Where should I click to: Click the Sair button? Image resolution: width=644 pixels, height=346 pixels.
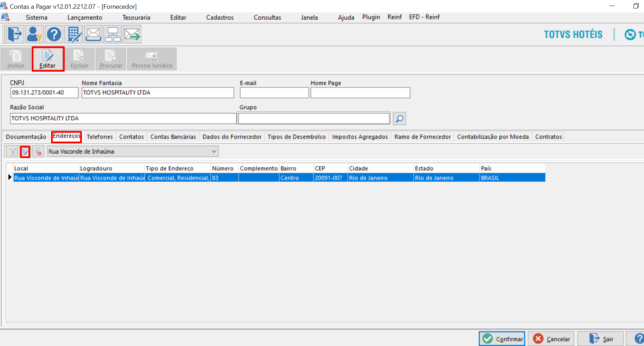click(601, 339)
